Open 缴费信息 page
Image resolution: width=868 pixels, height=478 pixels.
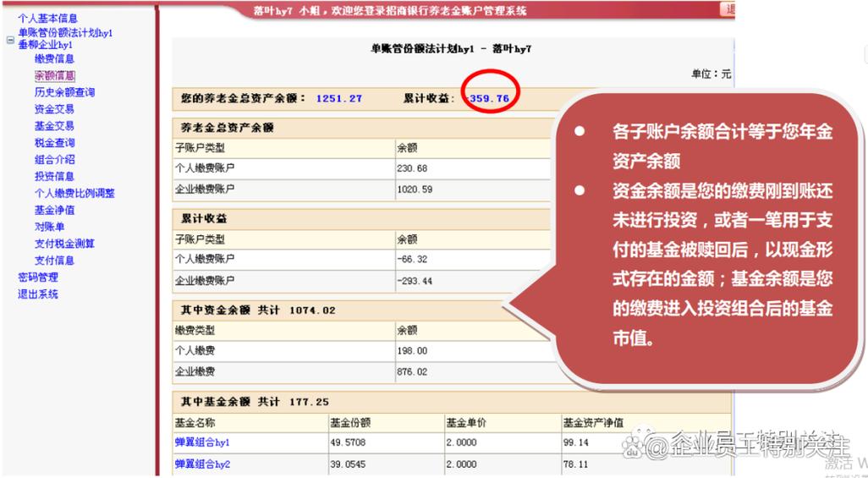(x=54, y=58)
